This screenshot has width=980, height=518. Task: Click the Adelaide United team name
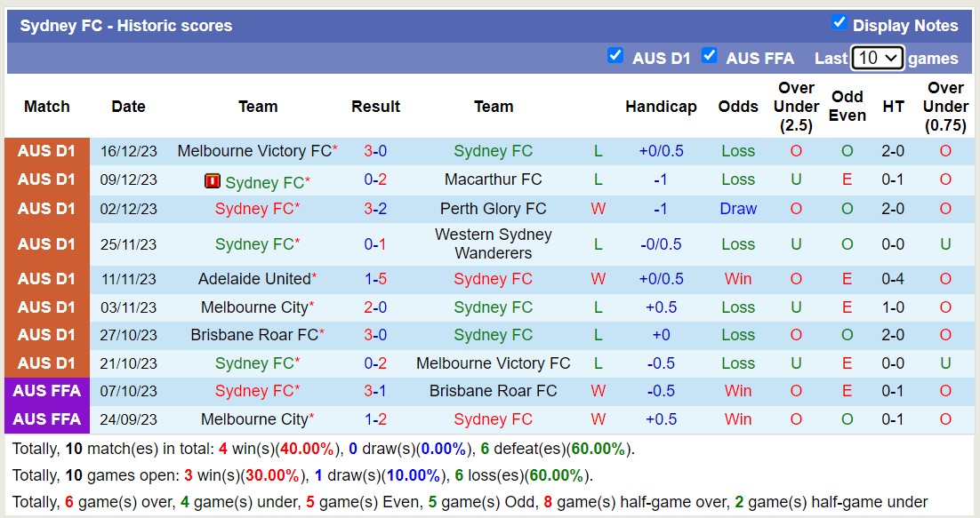(253, 279)
